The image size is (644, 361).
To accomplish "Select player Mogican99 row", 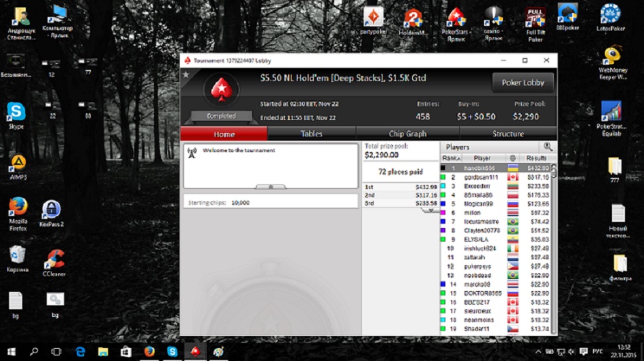I will coord(496,204).
